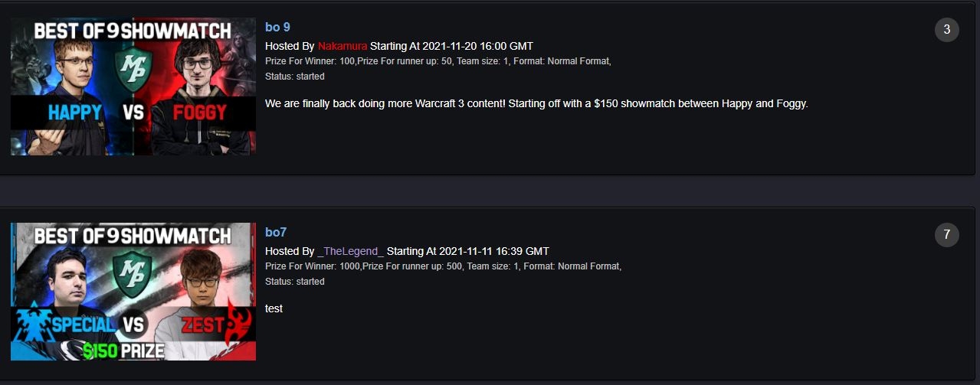Click the "Status: started" text under bo 9

[294, 77]
